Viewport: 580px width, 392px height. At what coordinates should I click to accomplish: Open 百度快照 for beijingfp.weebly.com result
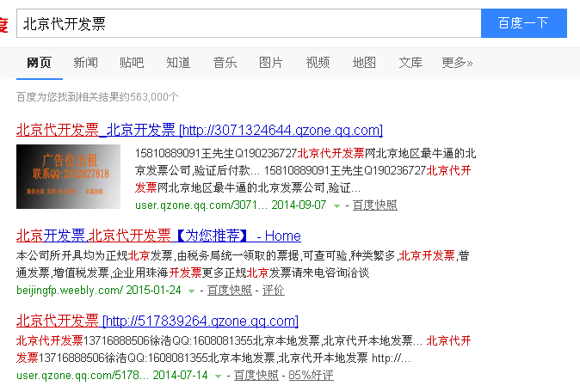pyautogui.click(x=230, y=291)
